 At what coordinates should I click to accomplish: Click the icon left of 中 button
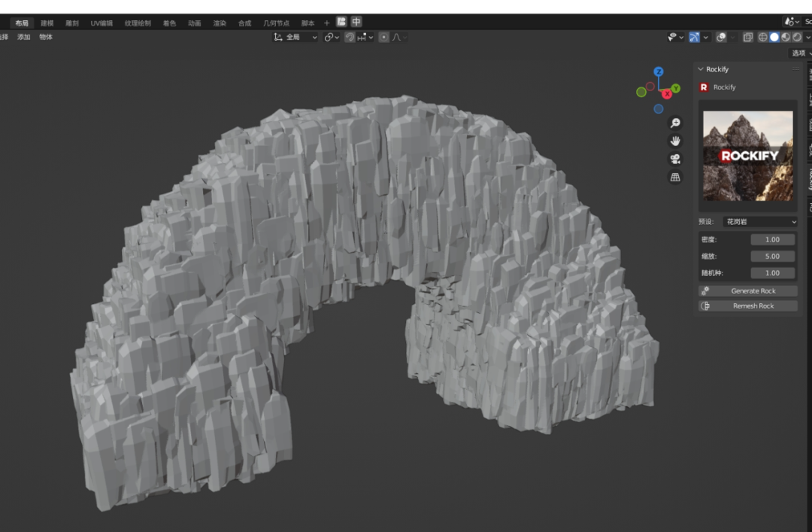point(341,22)
